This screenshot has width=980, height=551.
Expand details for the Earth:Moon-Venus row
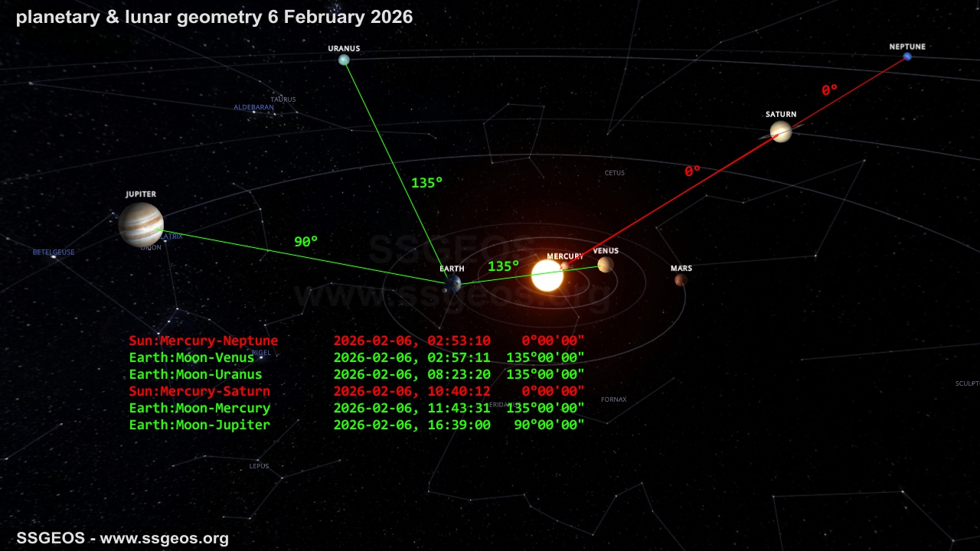[191, 357]
